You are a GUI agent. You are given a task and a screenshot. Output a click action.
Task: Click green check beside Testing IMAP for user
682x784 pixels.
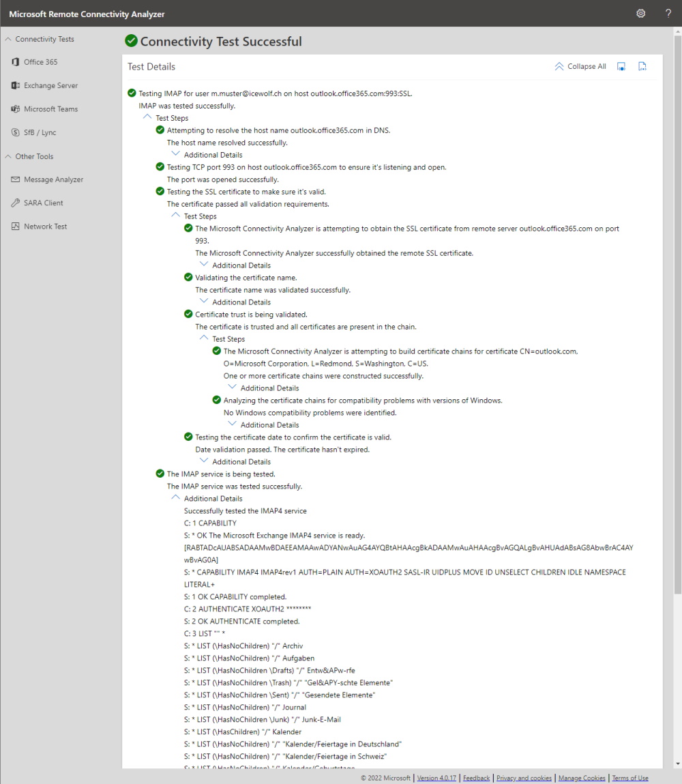point(132,93)
